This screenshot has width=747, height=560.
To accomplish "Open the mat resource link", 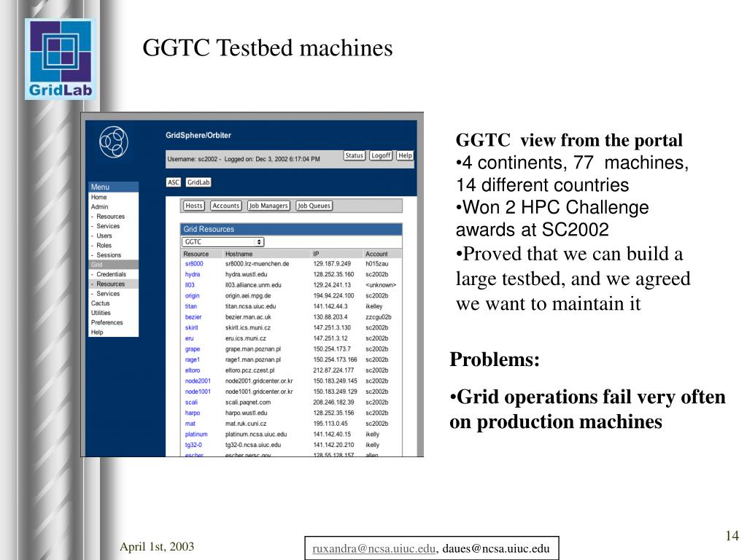I will point(190,424).
